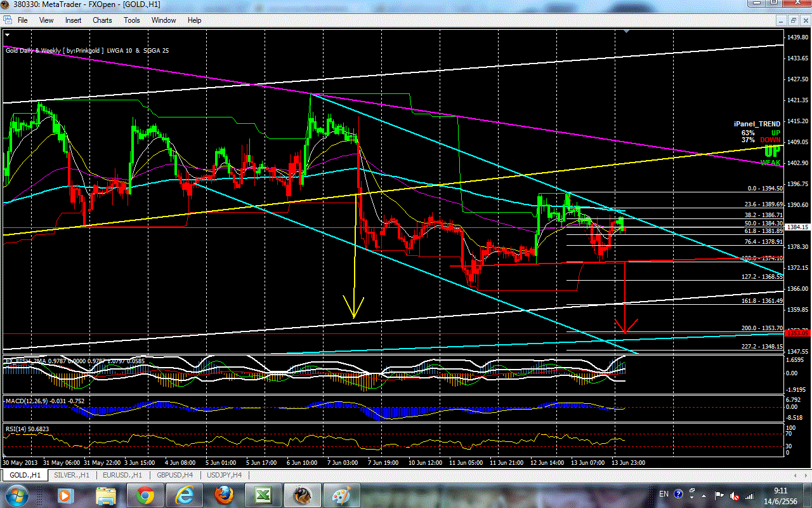This screenshot has height=508, width=812.
Task: Open the Insert menu
Action: coord(73,20)
